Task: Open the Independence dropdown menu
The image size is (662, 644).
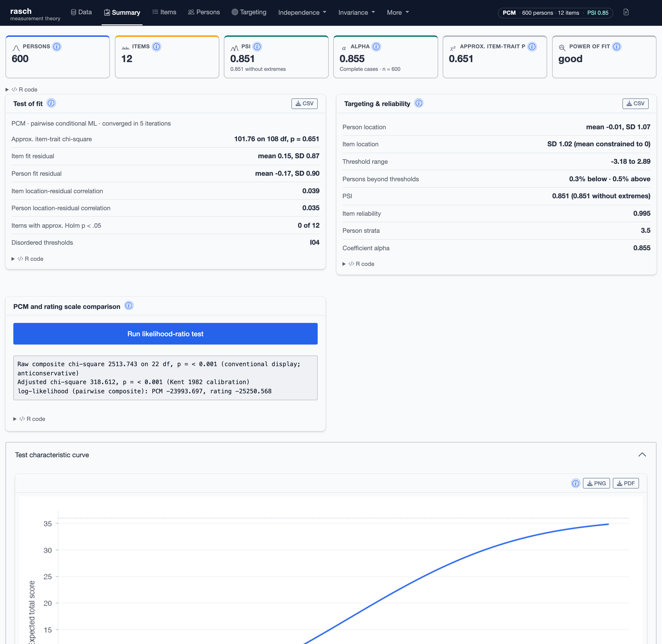Action: coord(302,12)
